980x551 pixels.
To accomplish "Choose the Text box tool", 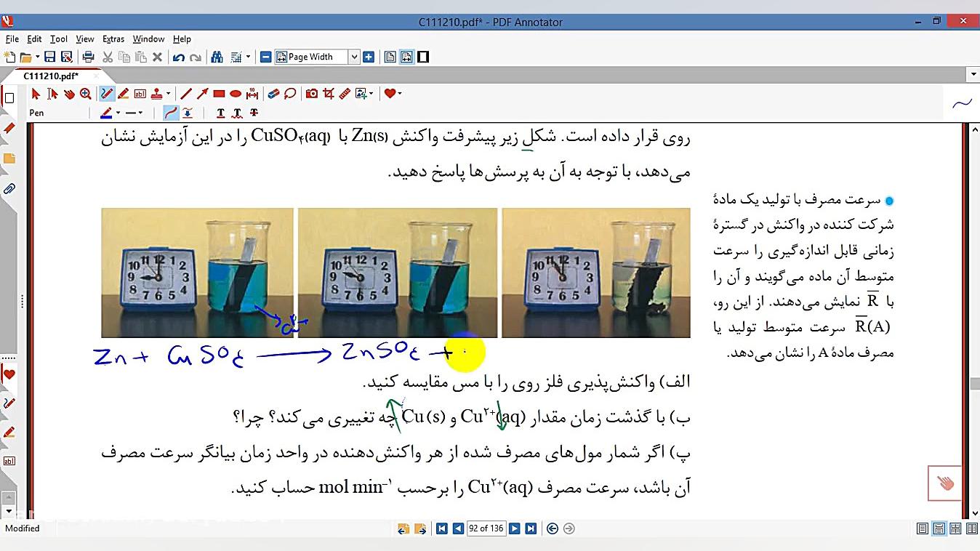I will point(139,93).
